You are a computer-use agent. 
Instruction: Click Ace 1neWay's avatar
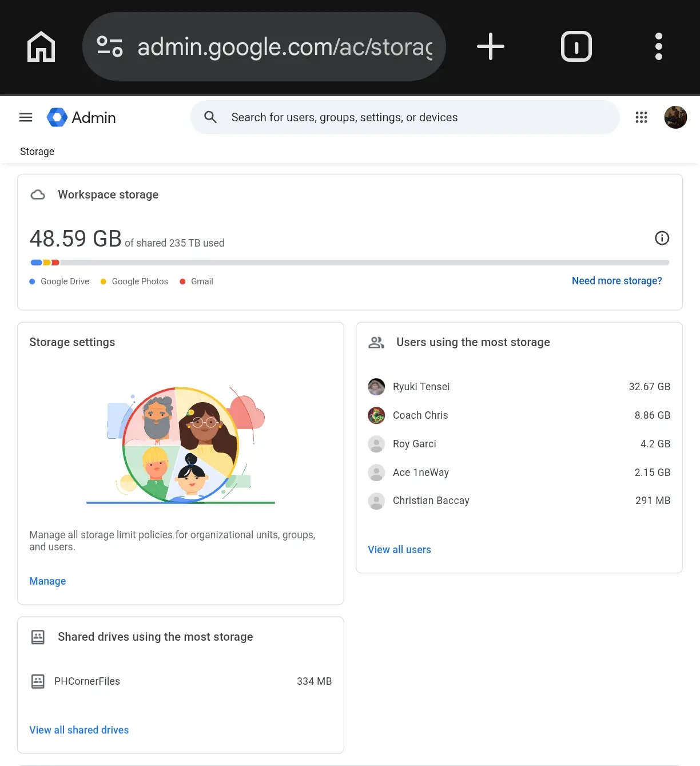[376, 473]
